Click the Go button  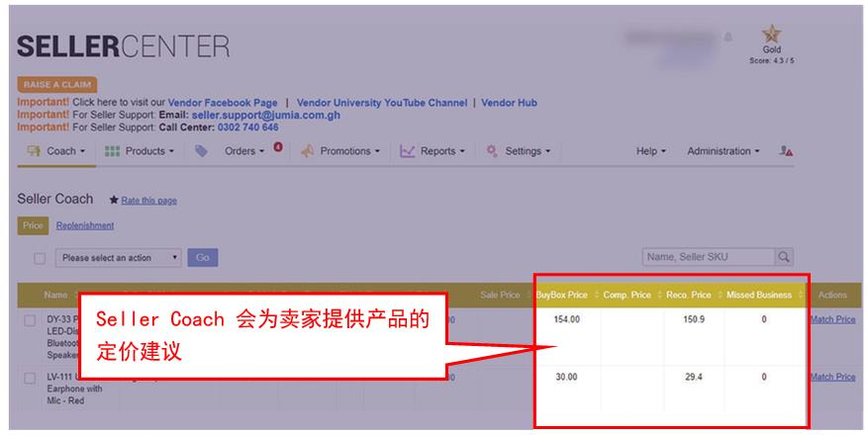[203, 258]
